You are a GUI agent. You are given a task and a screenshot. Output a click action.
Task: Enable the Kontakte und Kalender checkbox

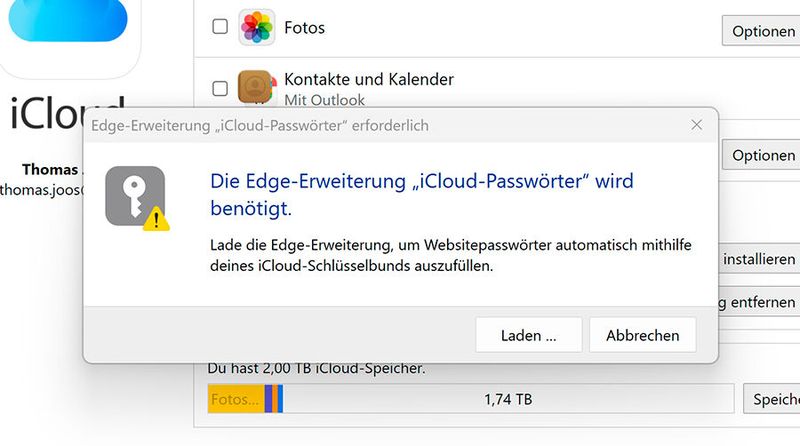[220, 88]
